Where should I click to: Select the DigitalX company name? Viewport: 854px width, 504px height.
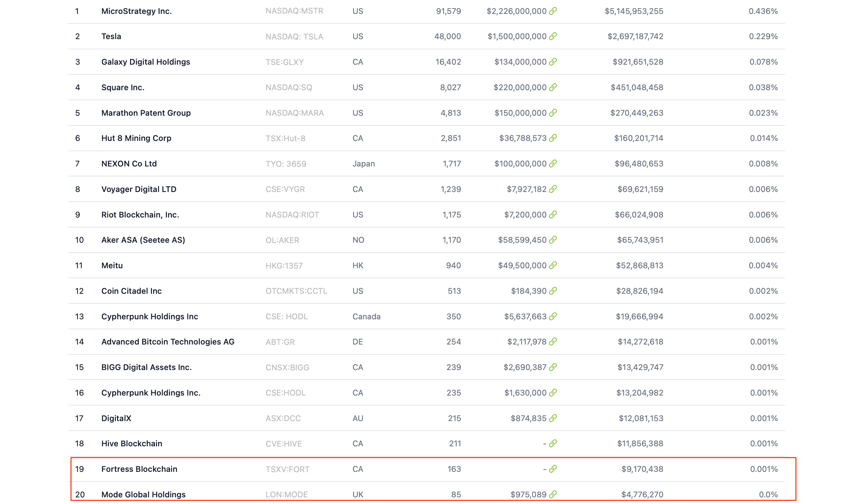coord(116,418)
